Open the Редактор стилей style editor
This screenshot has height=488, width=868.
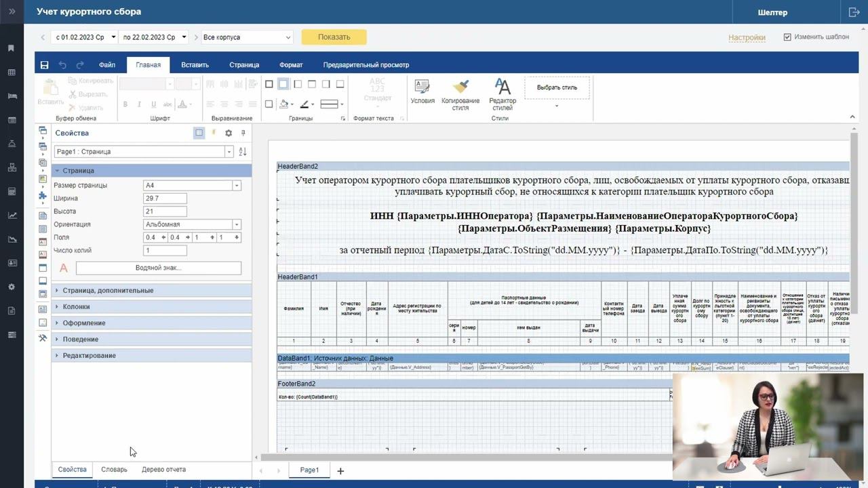click(502, 94)
